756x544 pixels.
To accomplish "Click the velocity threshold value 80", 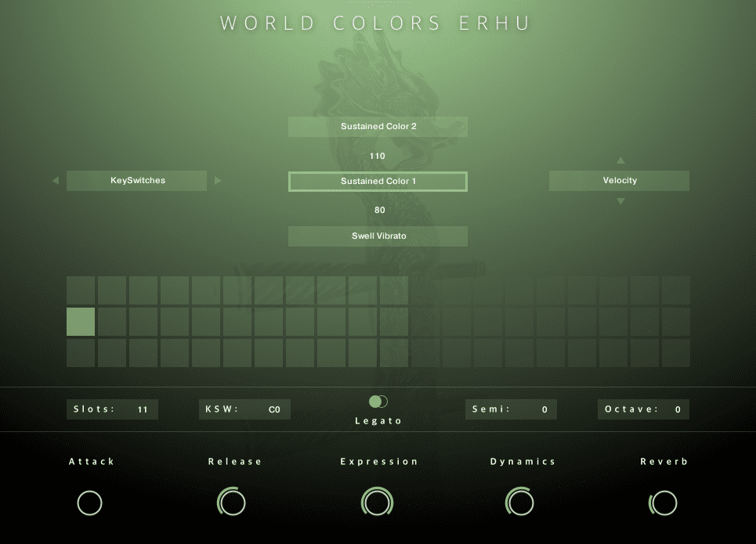I will click(379, 210).
